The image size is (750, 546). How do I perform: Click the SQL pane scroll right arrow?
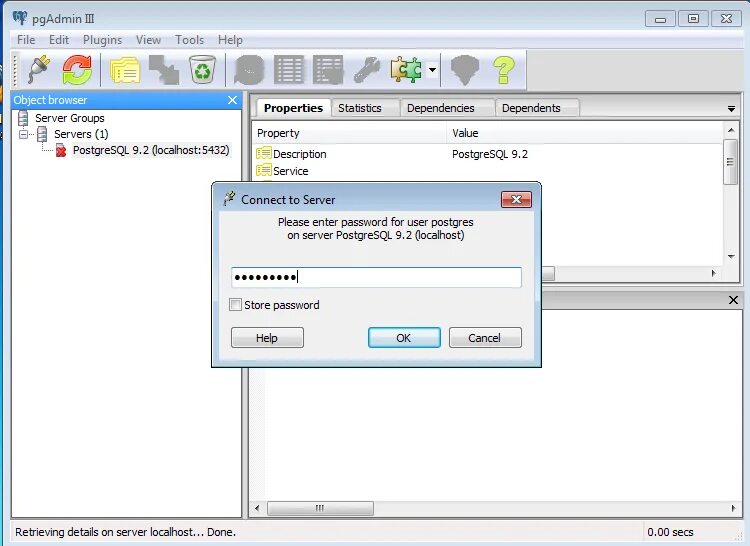(733, 508)
